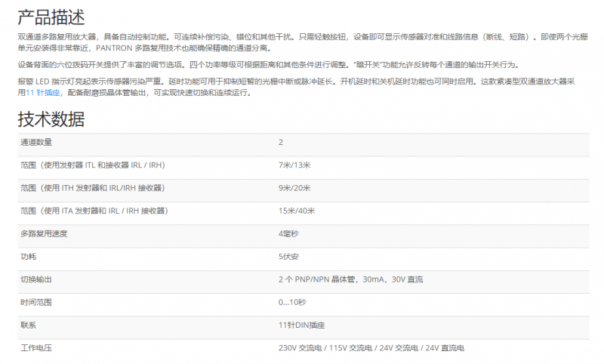Click the 功耗 row label
Image resolution: width=604 pixels, height=364 pixels.
pos(28,257)
